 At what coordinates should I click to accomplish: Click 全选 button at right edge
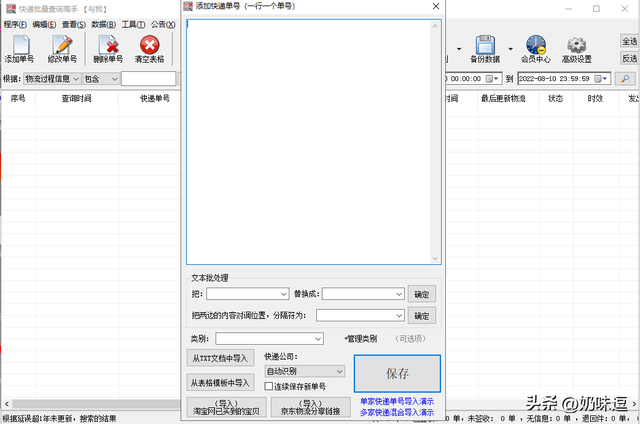click(x=630, y=41)
